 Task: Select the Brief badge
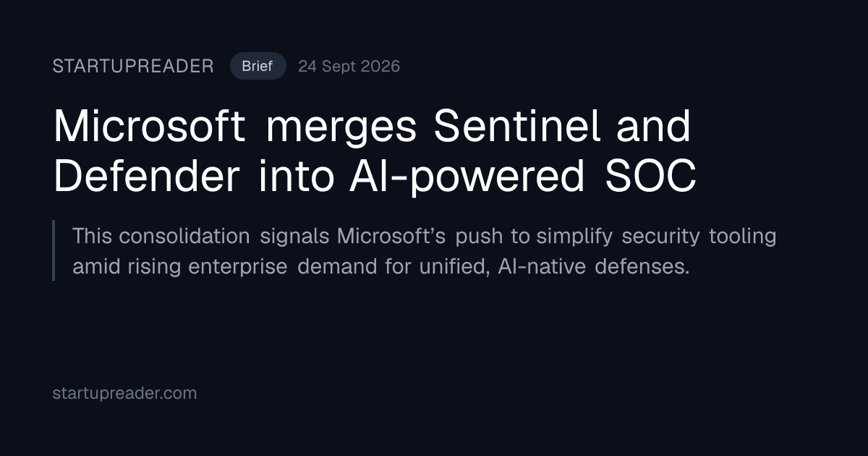click(x=258, y=67)
